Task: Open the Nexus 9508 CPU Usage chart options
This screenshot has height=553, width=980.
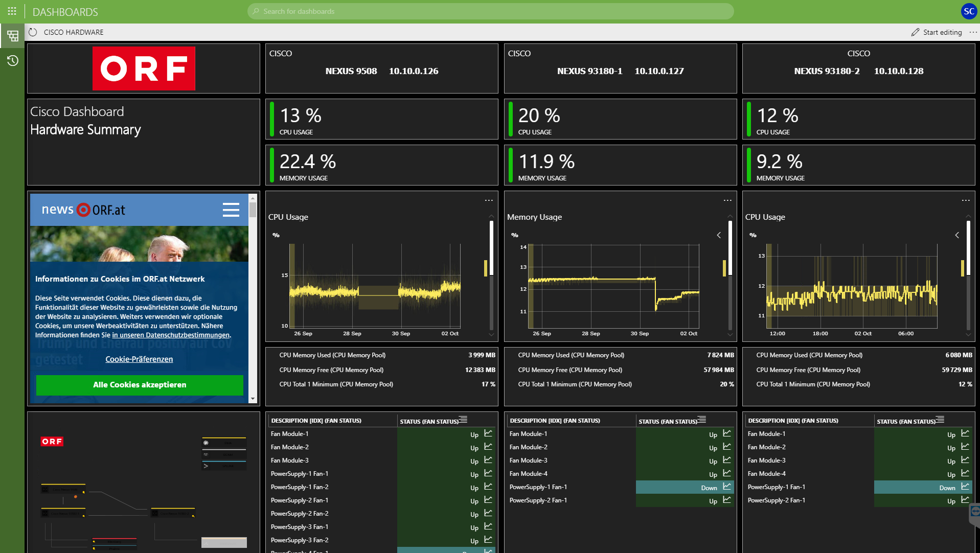Action: coord(489,200)
